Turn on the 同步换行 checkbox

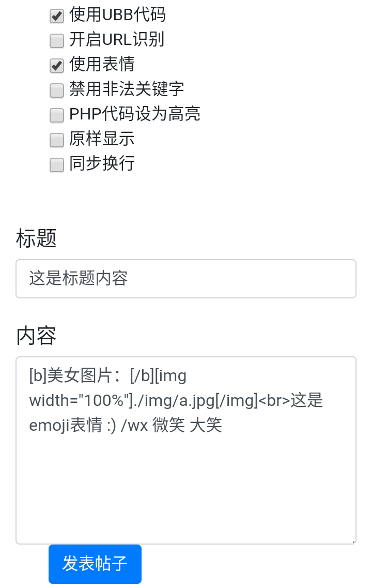click(x=56, y=164)
